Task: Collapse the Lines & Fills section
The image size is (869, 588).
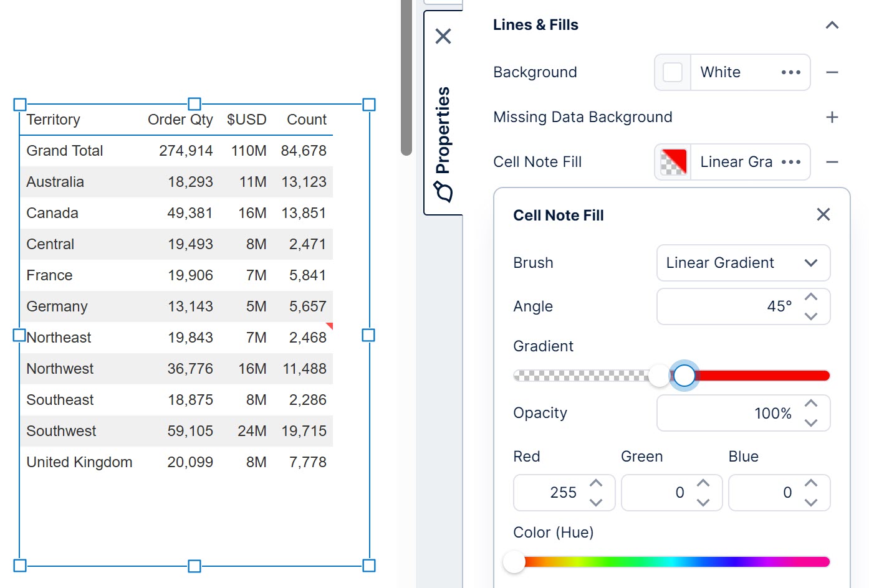Action: pos(832,25)
